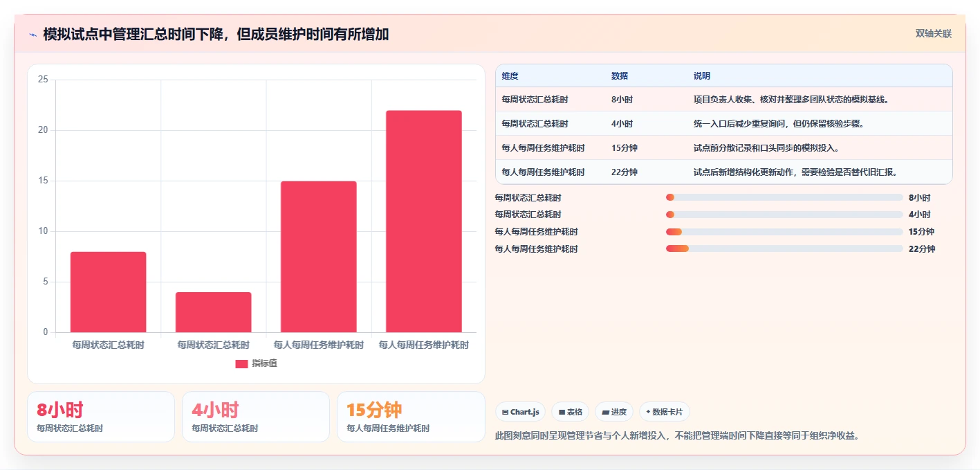Click the 20 label on the y-axis

[43, 130]
